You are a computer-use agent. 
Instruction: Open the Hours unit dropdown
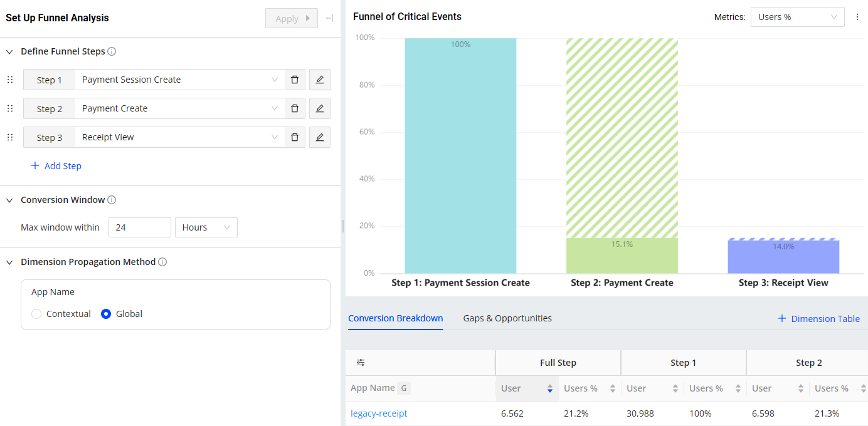(206, 227)
